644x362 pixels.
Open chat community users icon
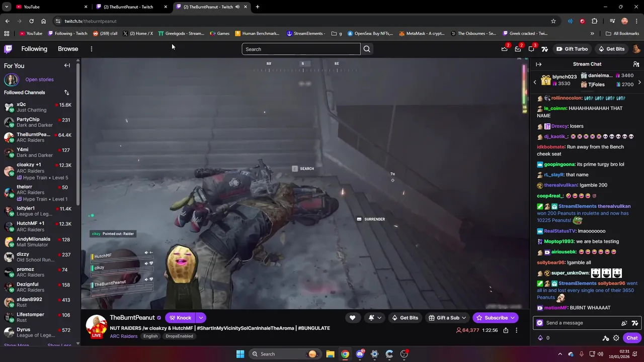point(636,64)
